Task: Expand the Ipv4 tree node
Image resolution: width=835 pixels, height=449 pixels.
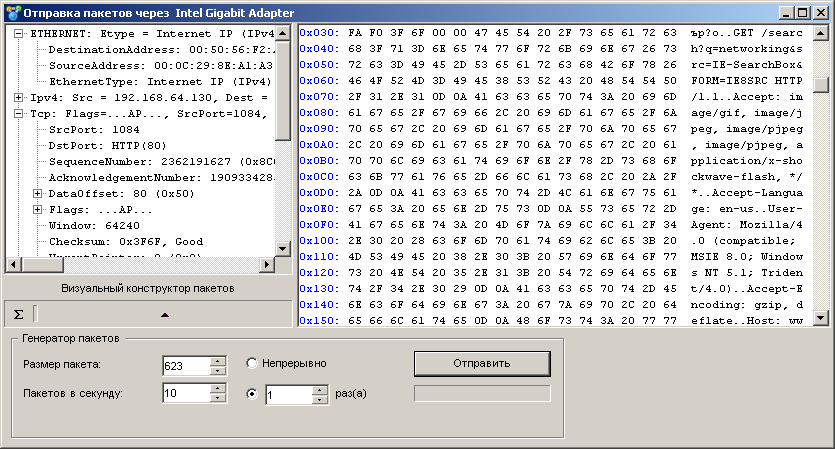Action: (18, 97)
